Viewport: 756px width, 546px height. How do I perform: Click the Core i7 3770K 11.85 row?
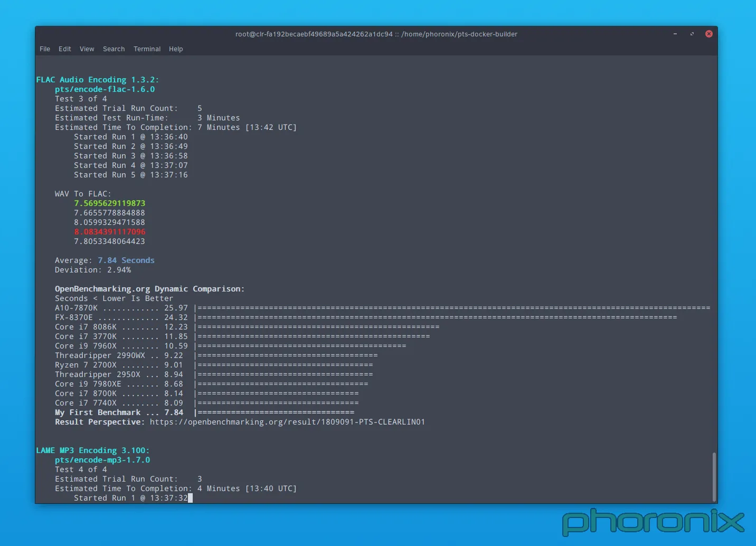coord(242,336)
